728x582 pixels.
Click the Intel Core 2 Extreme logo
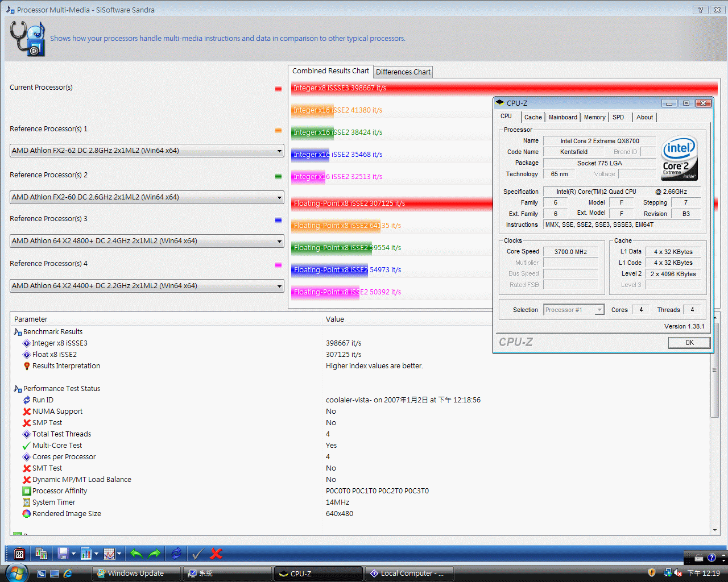coord(679,157)
